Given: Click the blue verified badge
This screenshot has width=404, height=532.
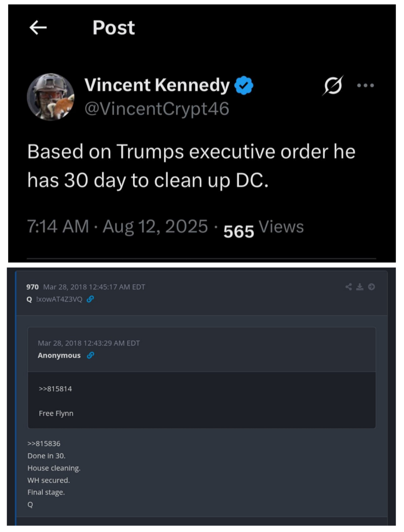Looking at the screenshot, I should coord(244,85).
